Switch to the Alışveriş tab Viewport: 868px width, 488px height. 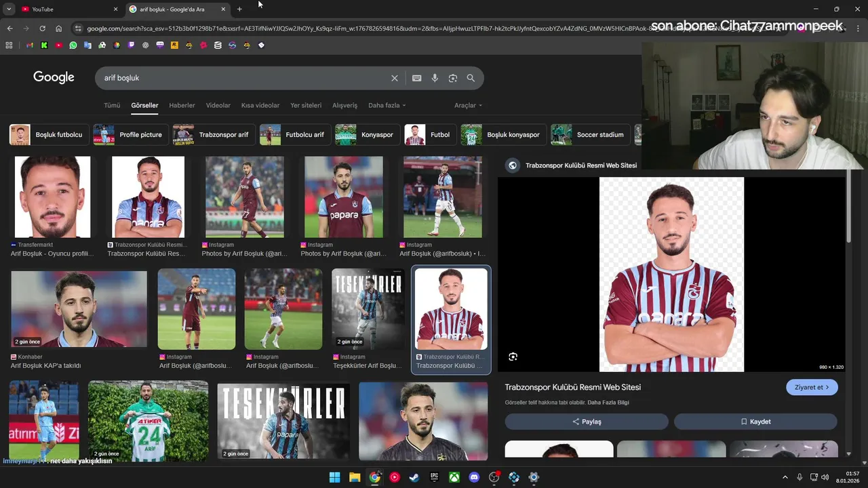click(344, 106)
